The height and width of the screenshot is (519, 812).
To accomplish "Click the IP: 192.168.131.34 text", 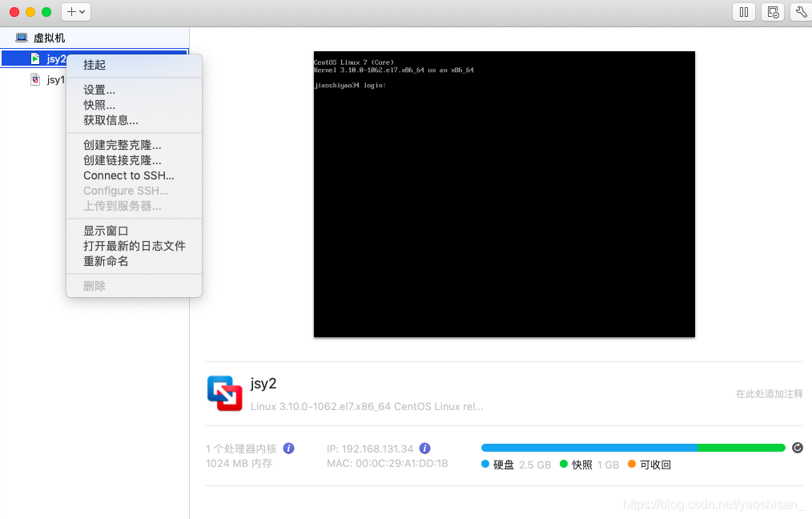I will tap(370, 449).
